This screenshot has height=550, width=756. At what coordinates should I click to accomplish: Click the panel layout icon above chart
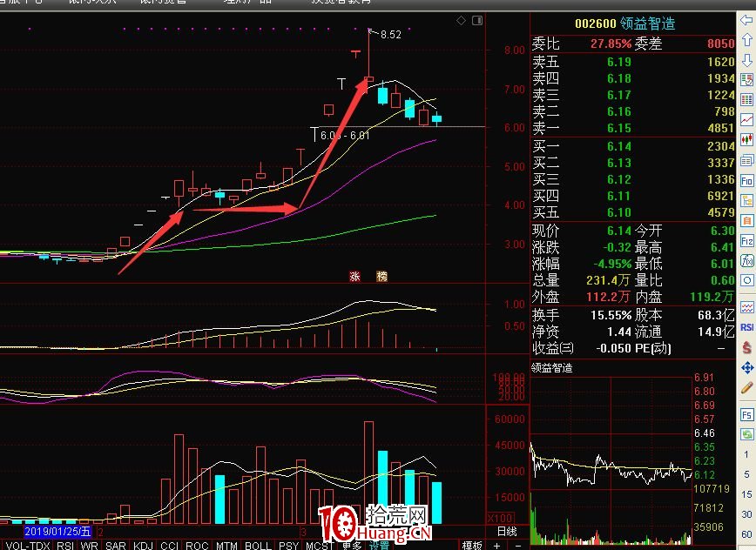[476, 20]
